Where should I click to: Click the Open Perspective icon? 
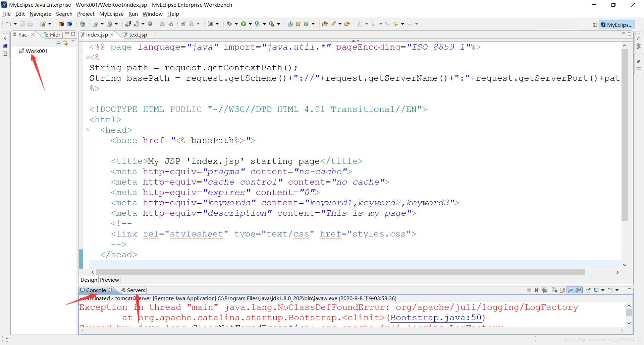pyautogui.click(x=595, y=25)
